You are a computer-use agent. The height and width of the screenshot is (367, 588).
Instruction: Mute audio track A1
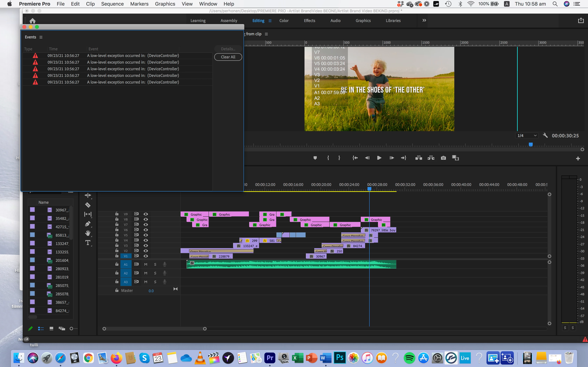[x=146, y=264]
